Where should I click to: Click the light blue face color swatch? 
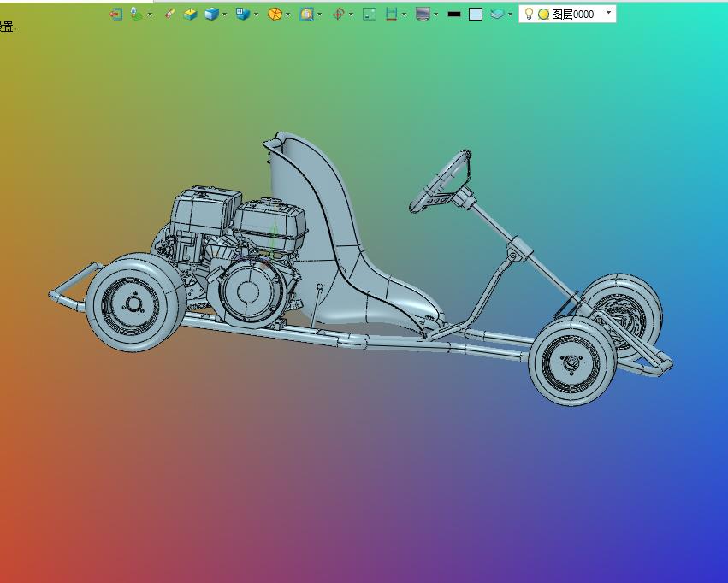click(x=476, y=15)
